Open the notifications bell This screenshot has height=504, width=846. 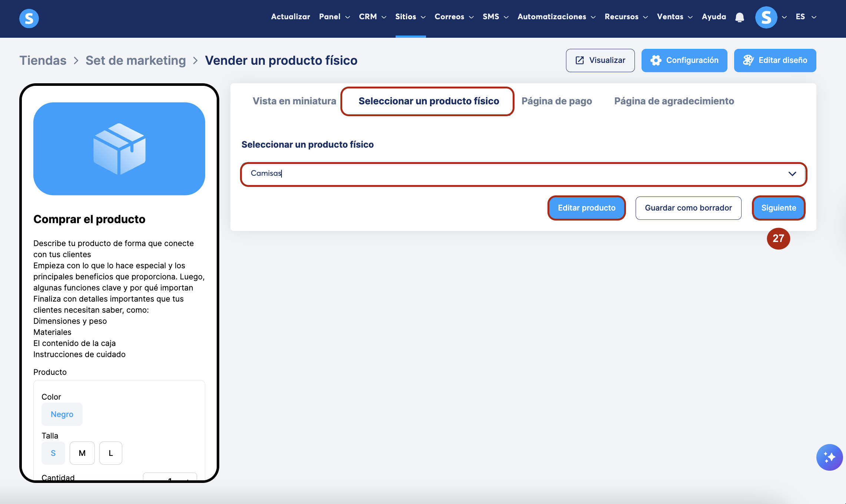pyautogui.click(x=739, y=17)
